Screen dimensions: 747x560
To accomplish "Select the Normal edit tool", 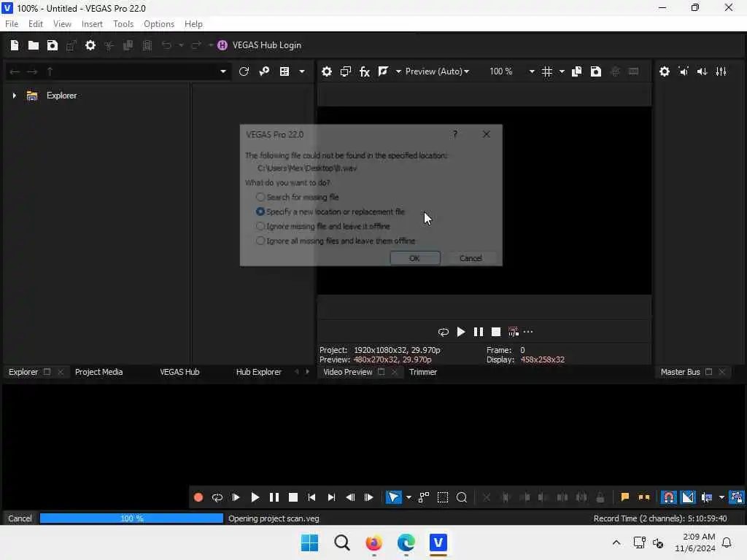I will tap(393, 497).
